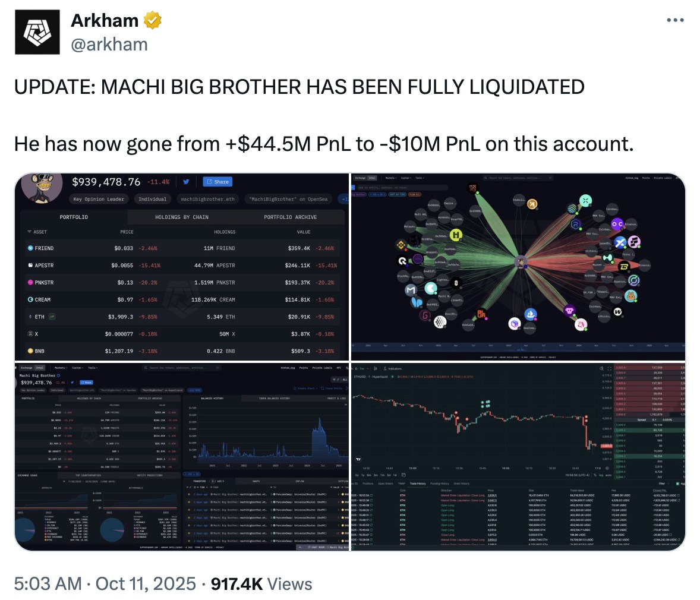Click the FRIEND token icon
The image size is (700, 600).
click(31, 248)
